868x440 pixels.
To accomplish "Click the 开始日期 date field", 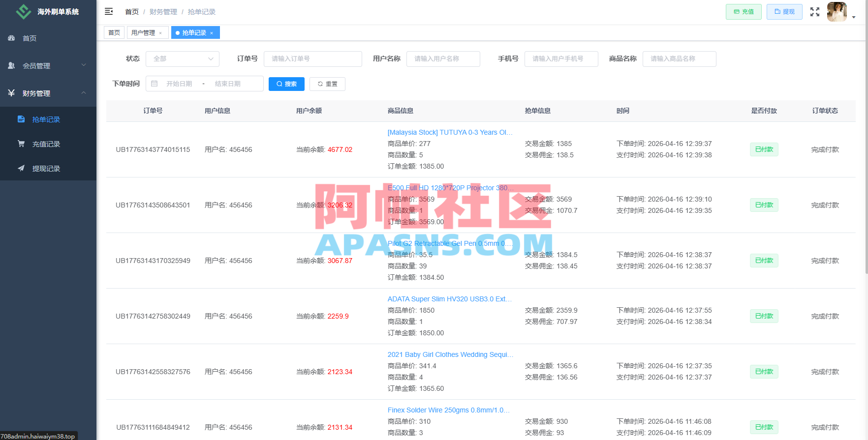I will click(x=179, y=84).
